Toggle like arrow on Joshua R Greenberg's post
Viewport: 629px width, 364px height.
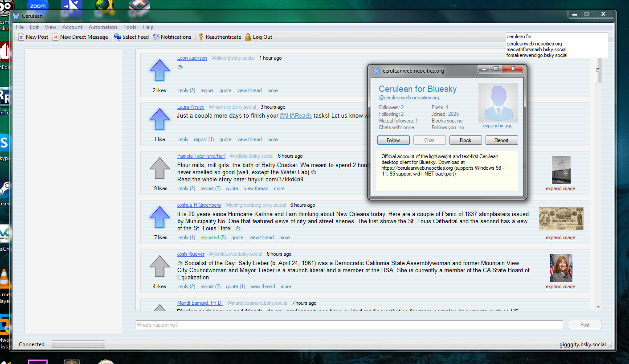click(x=159, y=217)
